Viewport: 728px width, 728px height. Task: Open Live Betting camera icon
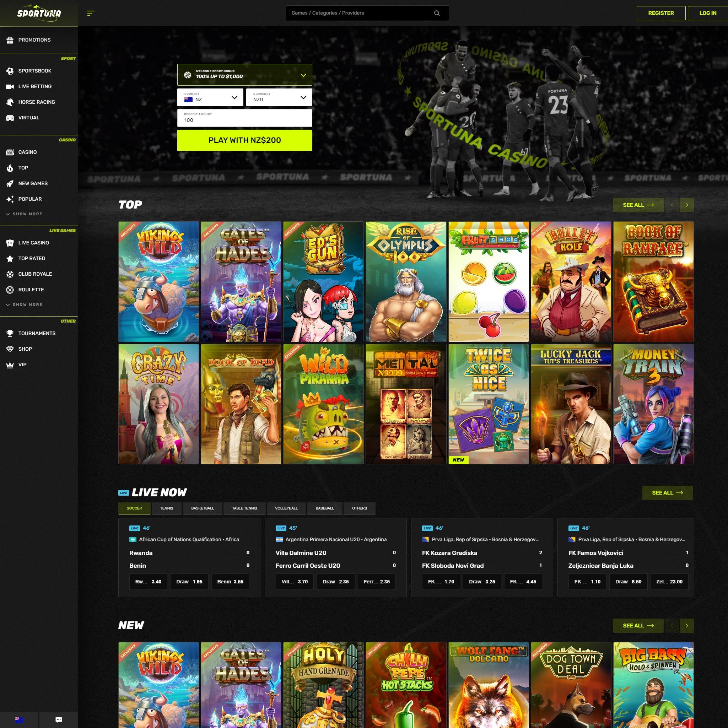pyautogui.click(x=10, y=87)
